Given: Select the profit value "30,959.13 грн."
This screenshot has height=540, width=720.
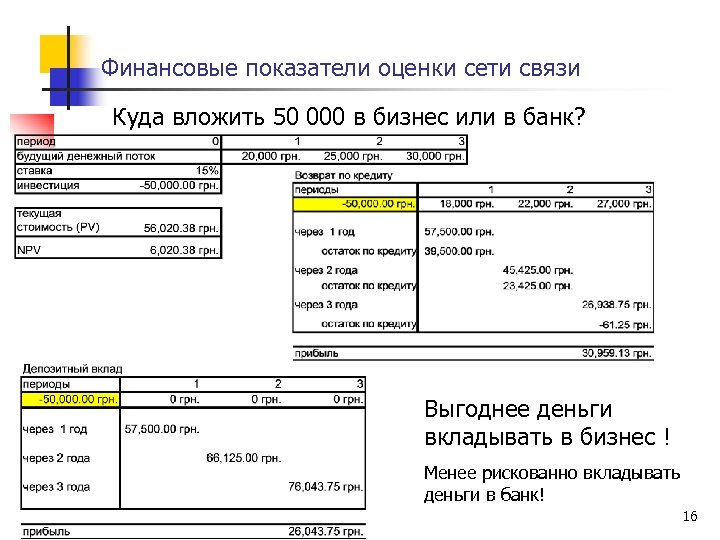Looking at the screenshot, I should 617,353.
